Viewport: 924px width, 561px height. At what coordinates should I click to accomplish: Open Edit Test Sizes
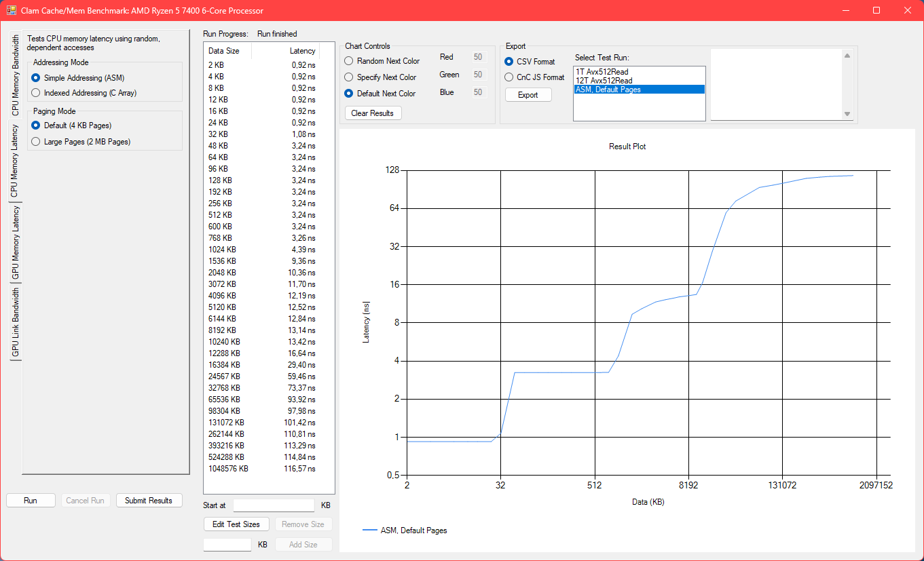[x=236, y=524]
